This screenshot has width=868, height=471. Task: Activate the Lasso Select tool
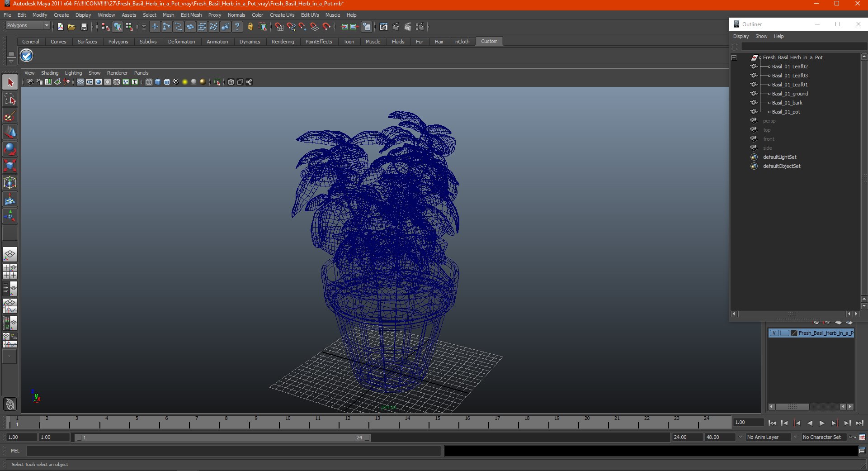click(10, 99)
